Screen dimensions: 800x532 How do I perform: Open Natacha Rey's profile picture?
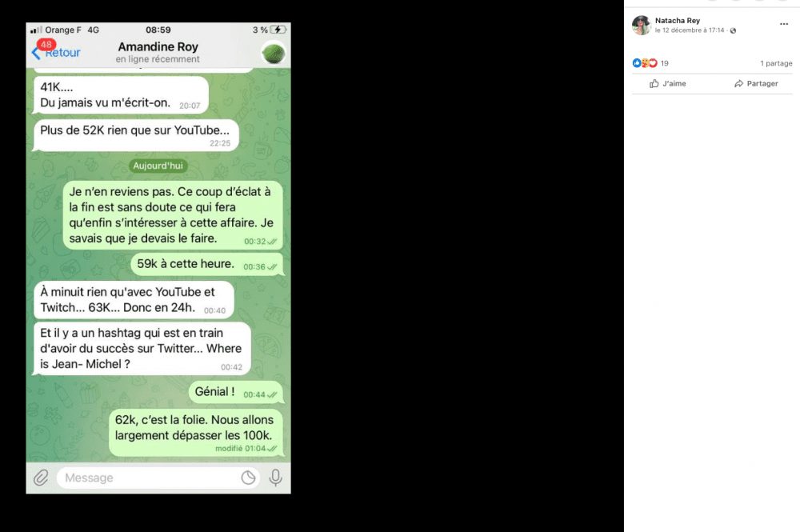[642, 25]
